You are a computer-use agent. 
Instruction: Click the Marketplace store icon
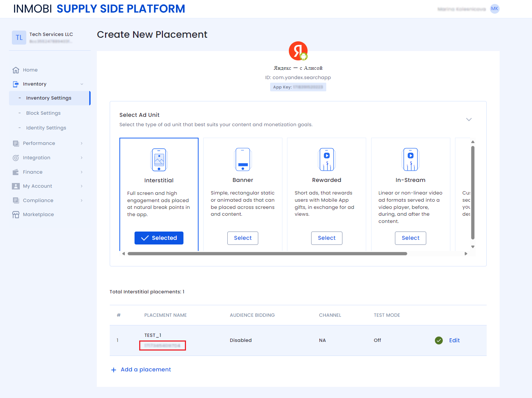(16, 215)
